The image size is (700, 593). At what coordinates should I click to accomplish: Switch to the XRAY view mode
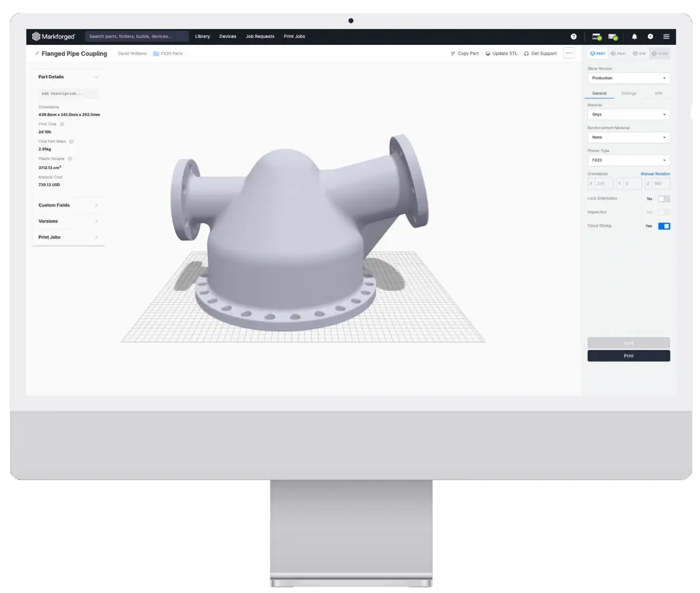(x=619, y=53)
